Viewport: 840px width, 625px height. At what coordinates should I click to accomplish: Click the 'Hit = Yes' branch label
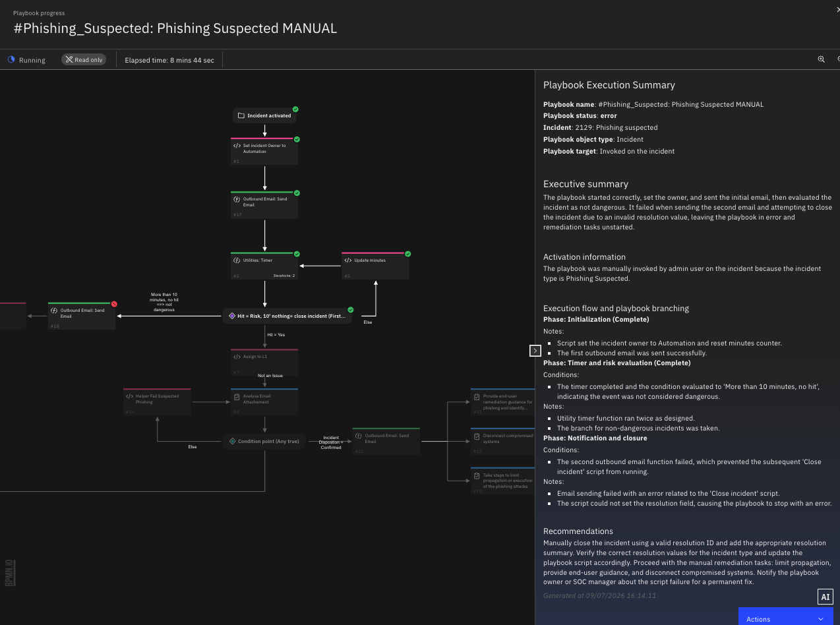click(276, 335)
